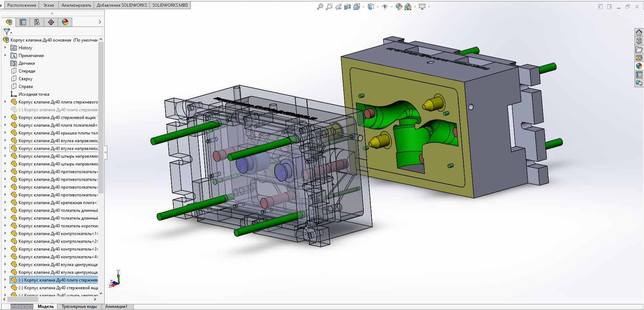Click the Previous View icon

pos(338,7)
